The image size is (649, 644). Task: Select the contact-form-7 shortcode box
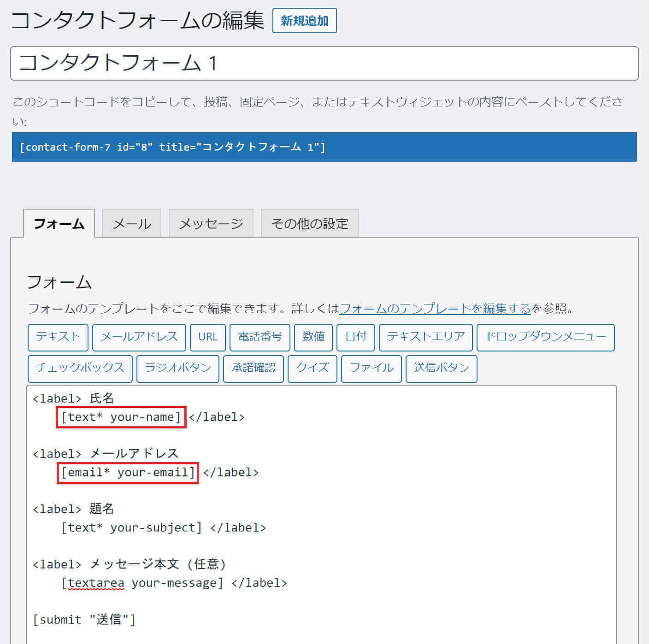click(324, 147)
